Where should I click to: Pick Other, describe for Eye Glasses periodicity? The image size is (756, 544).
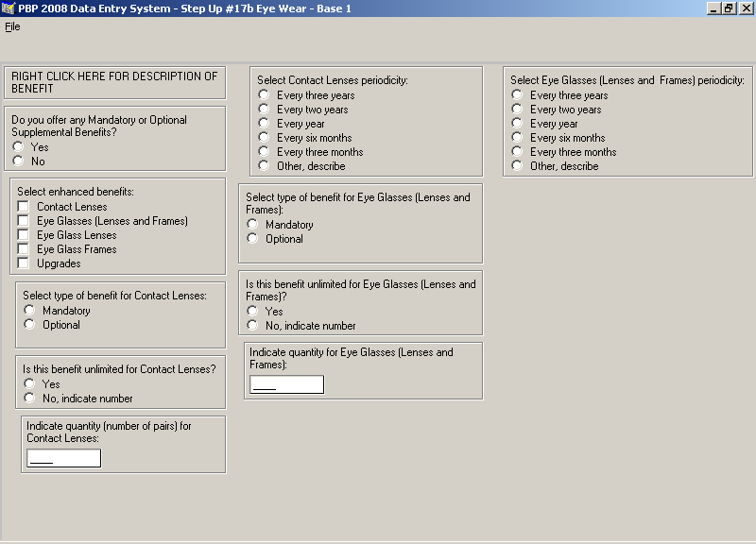[x=517, y=166]
